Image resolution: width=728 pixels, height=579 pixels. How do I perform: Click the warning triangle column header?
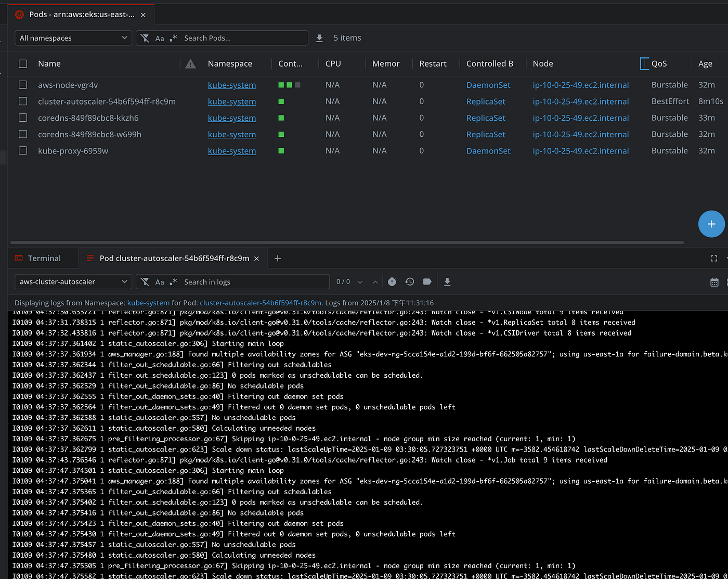pyautogui.click(x=191, y=63)
